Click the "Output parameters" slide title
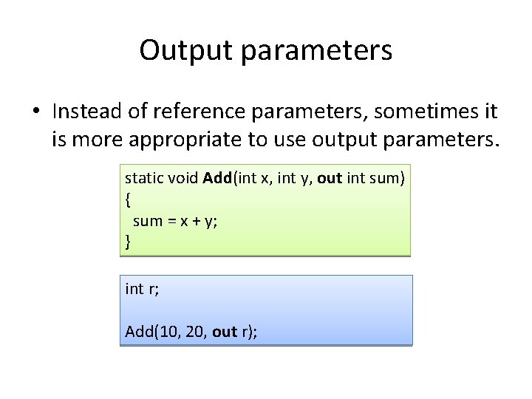 point(265,50)
